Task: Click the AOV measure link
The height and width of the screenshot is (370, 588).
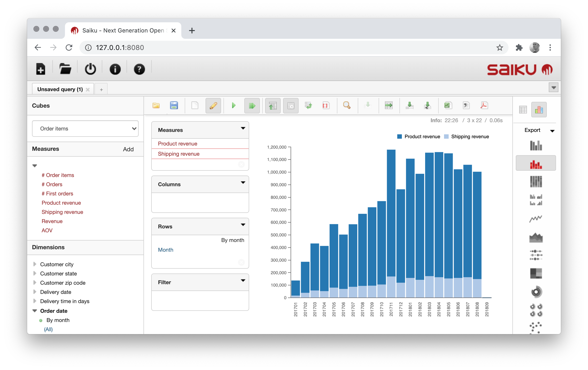Action: (x=47, y=230)
